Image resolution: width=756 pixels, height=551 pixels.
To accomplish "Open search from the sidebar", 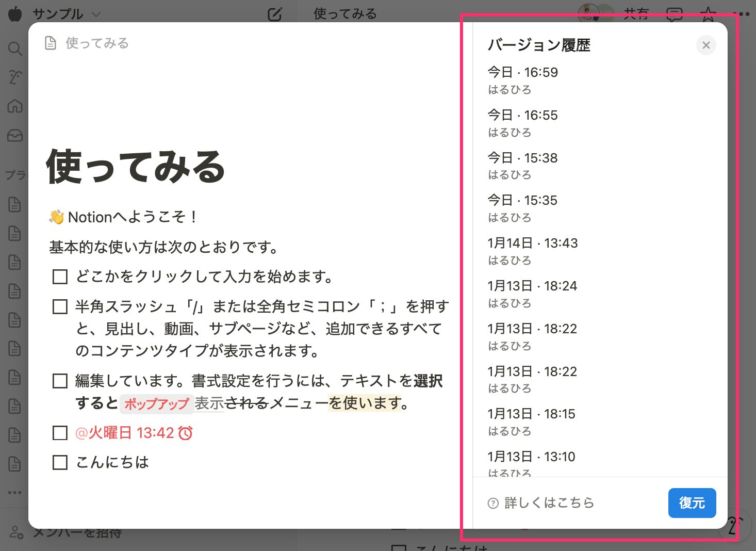I will pyautogui.click(x=15, y=48).
